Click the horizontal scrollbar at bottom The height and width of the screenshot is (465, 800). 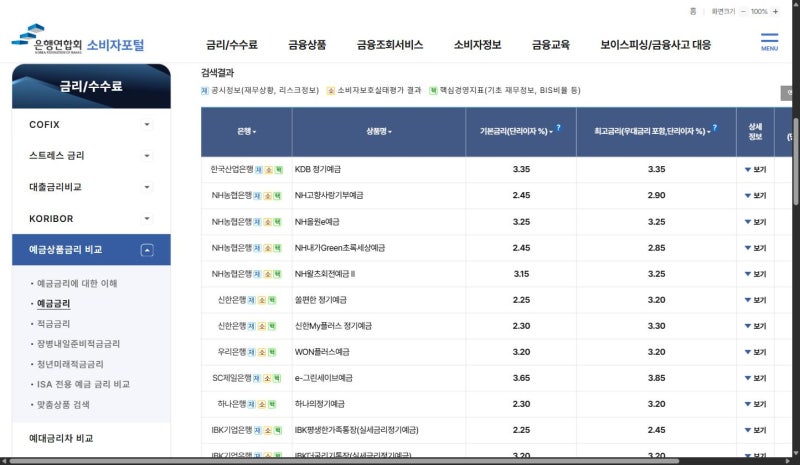point(344,461)
